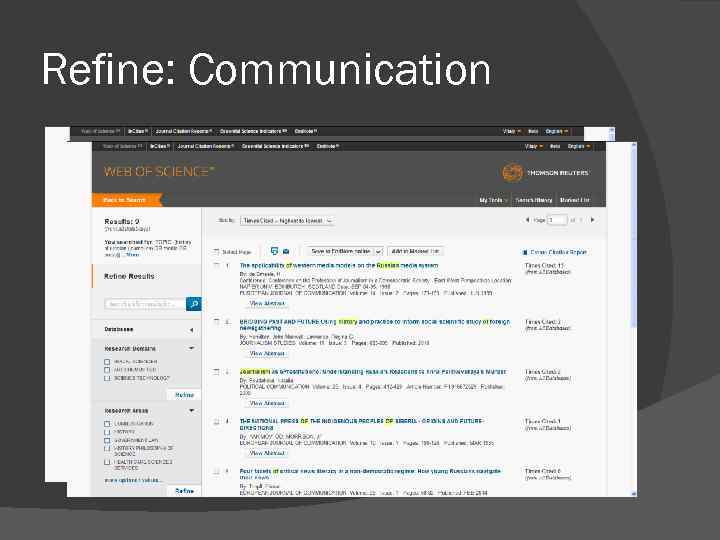720x540 pixels.
Task: Check Science Technology under Research Domains
Action: pyautogui.click(x=107, y=378)
